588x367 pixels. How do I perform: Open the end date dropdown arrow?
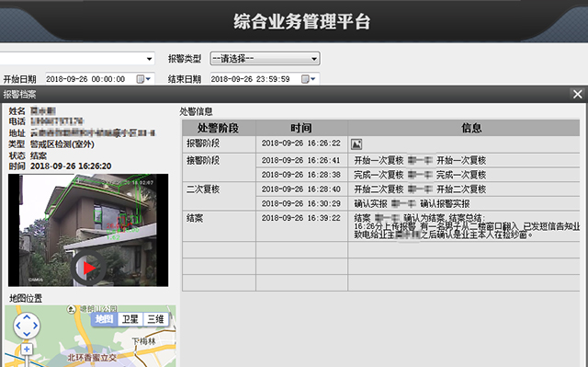coord(313,79)
